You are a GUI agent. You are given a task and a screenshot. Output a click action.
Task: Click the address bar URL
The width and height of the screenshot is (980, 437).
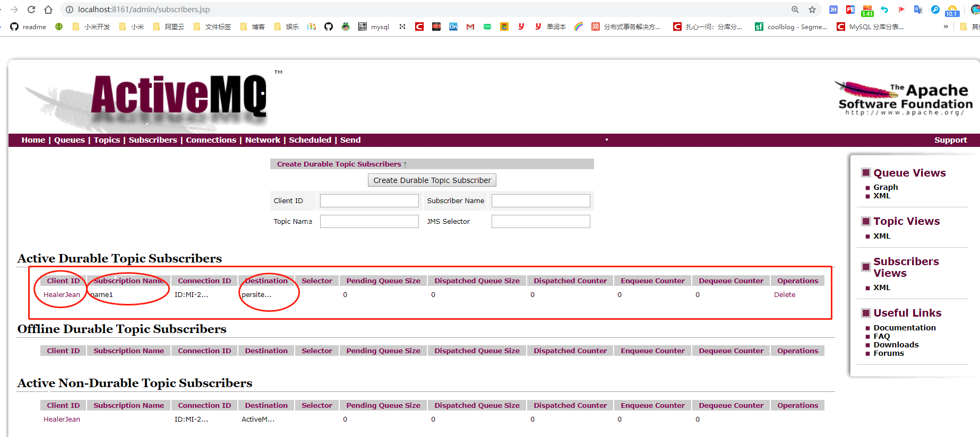point(144,10)
